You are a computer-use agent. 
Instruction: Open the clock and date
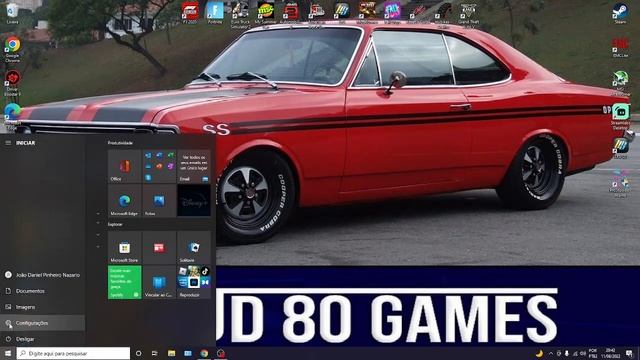pyautogui.click(x=611, y=353)
